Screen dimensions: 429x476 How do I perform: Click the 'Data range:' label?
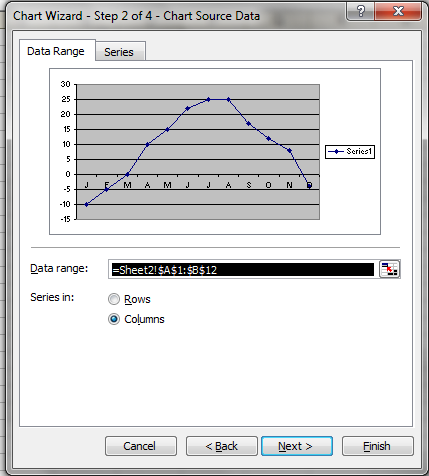pos(59,268)
